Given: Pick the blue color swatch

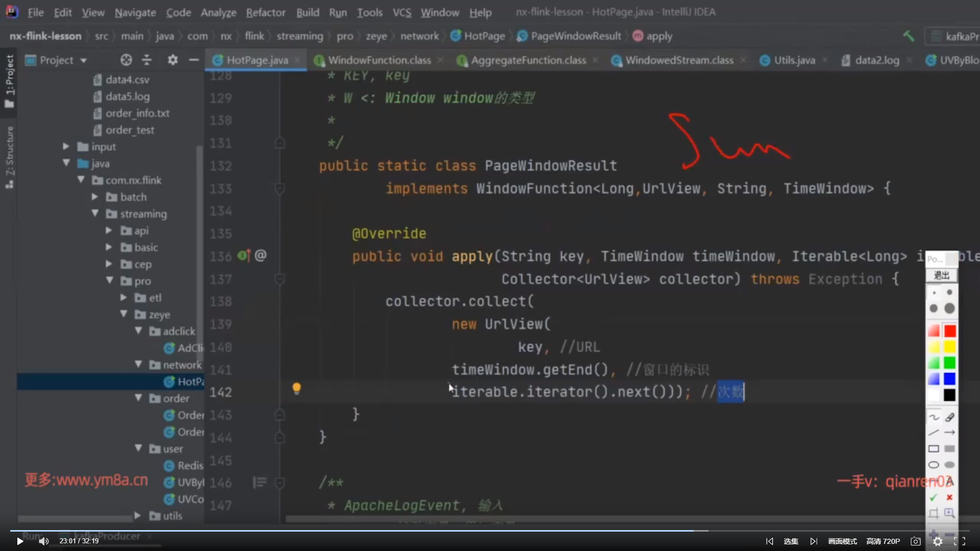Looking at the screenshot, I should tap(949, 379).
